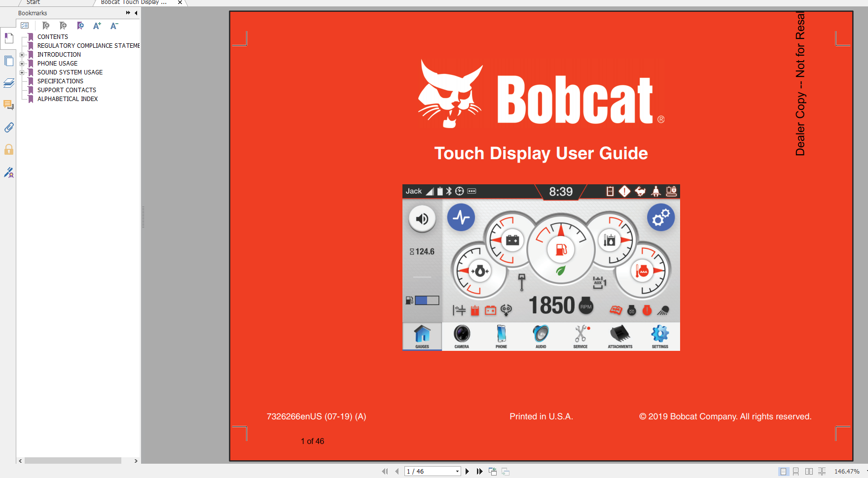Click the next page arrow
Screen dimensions: 868x478
(467, 471)
